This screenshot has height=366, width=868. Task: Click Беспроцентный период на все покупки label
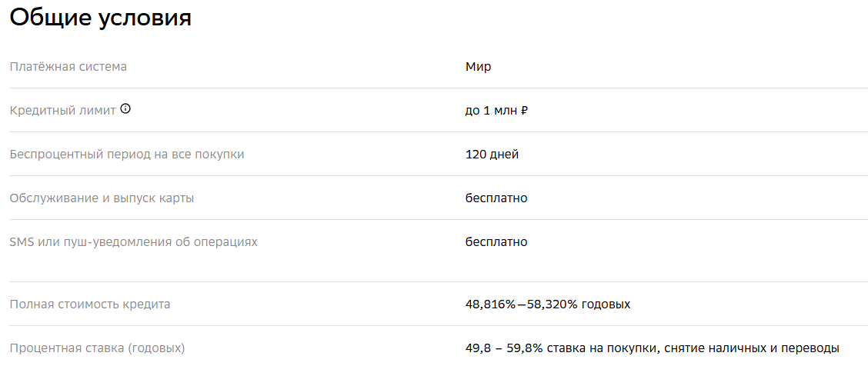(x=127, y=155)
